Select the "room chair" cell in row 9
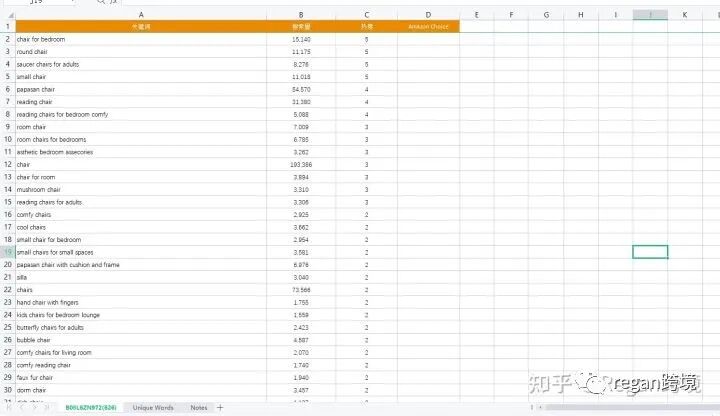720x416 pixels. 141,127
